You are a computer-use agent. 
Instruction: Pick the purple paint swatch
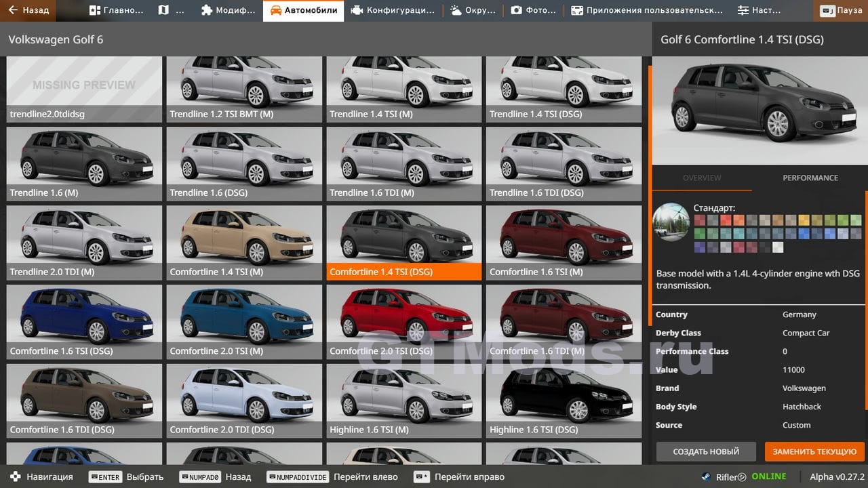point(699,247)
